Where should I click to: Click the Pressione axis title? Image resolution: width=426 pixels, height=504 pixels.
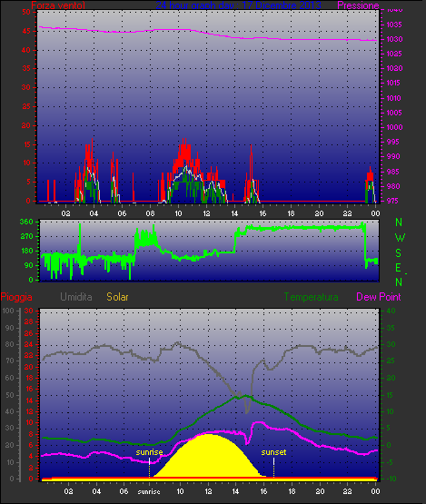[358, 5]
